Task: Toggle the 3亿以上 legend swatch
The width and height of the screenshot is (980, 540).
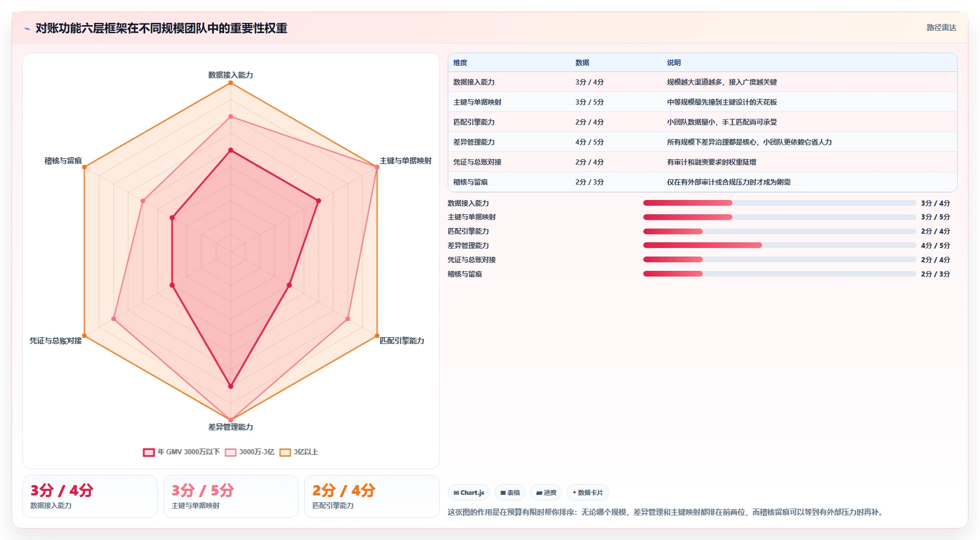Action: [x=285, y=452]
